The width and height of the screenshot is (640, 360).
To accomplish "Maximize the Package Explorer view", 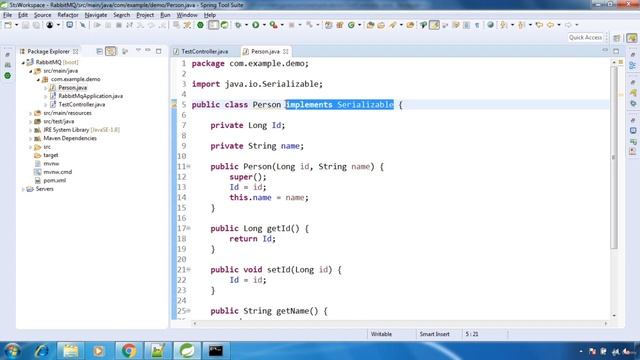I will pos(159,51).
